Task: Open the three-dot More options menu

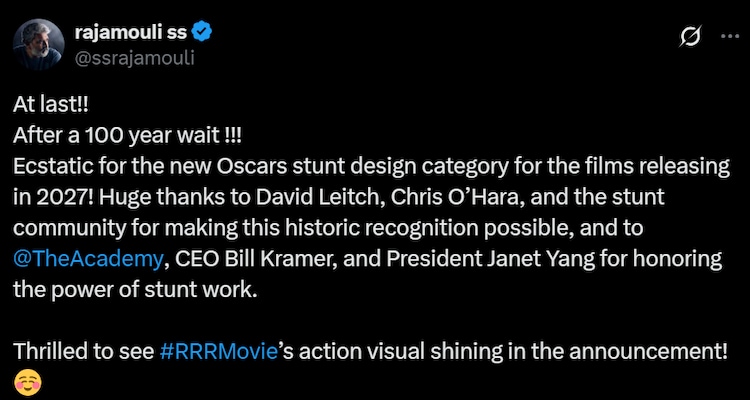Action: [730, 37]
